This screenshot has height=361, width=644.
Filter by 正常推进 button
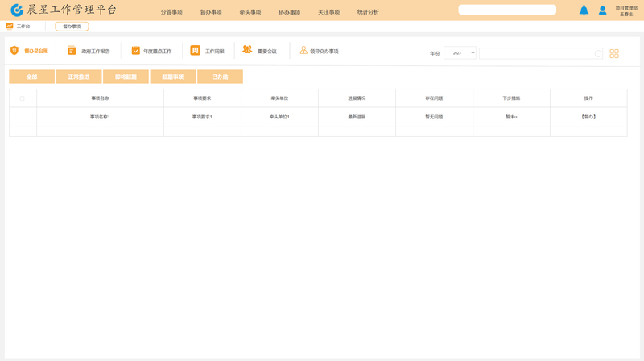pyautogui.click(x=79, y=77)
